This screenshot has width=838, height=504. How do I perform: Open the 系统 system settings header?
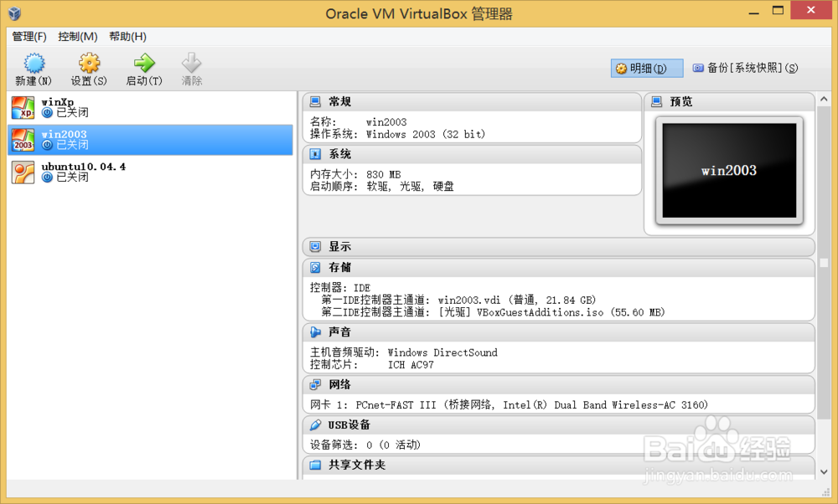(472, 154)
